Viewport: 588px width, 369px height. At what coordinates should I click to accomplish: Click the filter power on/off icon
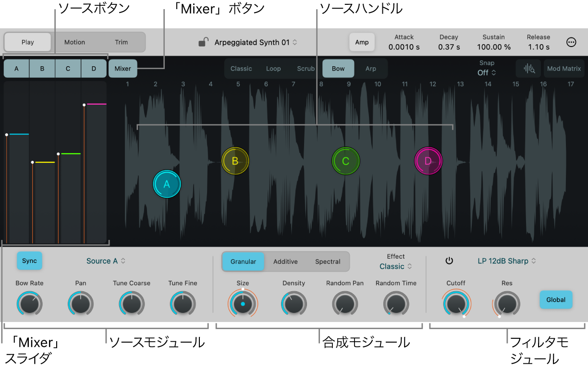coord(449,261)
